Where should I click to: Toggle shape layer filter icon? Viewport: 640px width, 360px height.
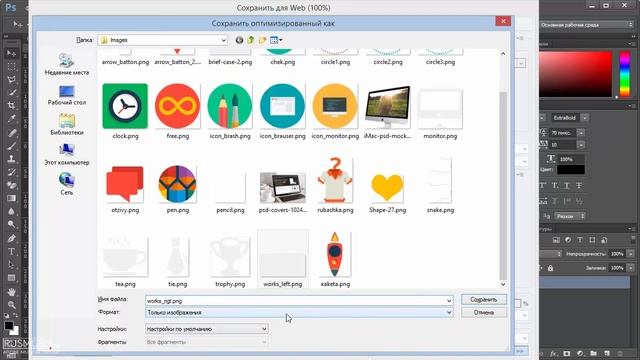click(592, 240)
